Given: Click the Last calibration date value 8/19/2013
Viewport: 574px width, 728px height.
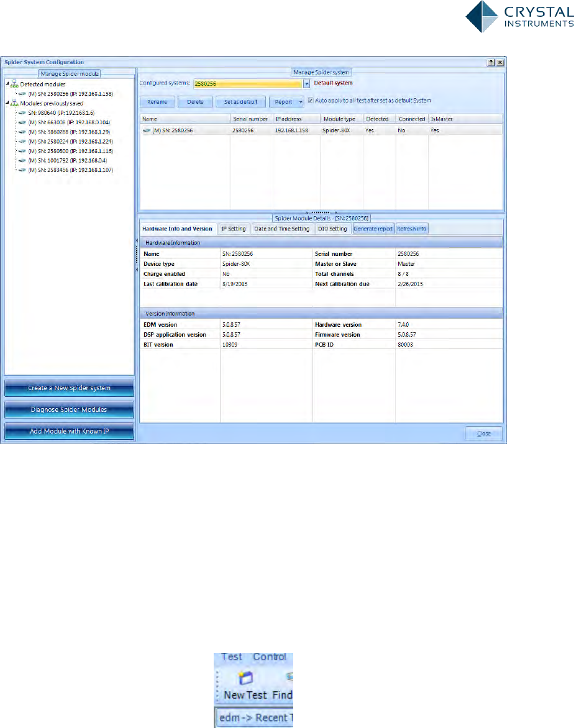Looking at the screenshot, I should coord(235,284).
